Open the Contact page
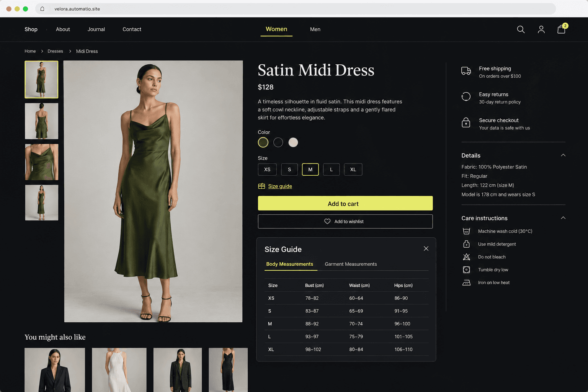Image resolution: width=588 pixels, height=392 pixels. 132,29
